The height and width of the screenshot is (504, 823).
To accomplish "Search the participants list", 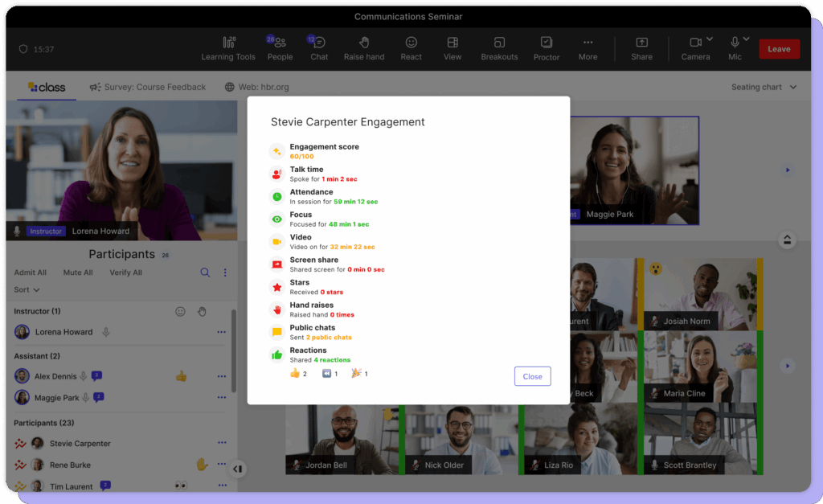I will pyautogui.click(x=205, y=272).
